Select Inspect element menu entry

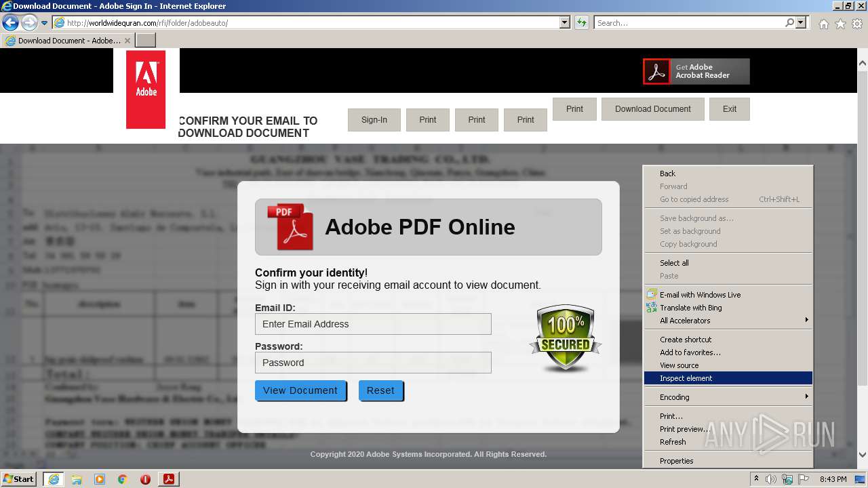point(728,378)
